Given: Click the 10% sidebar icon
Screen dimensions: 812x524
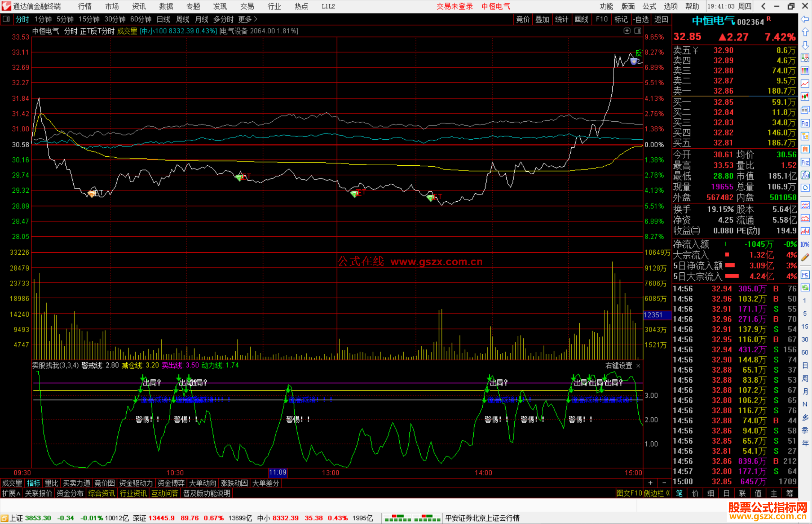Looking at the screenshot, I should [x=805, y=245].
